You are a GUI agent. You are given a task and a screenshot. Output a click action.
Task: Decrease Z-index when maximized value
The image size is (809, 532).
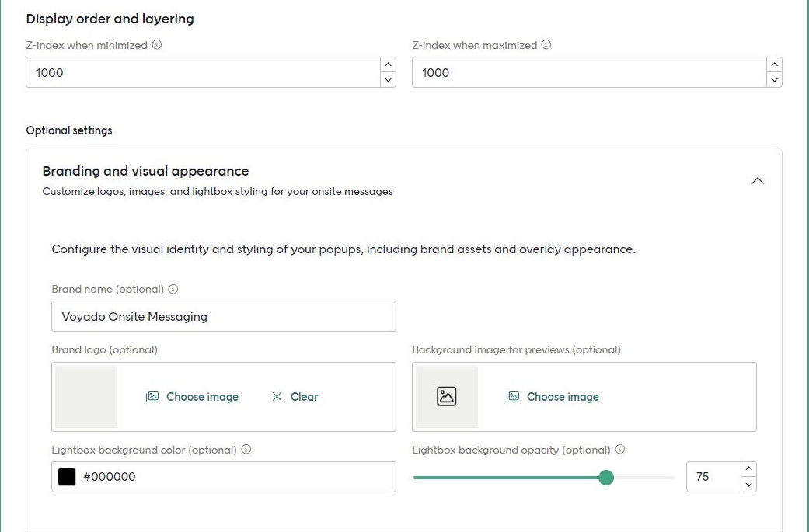(x=774, y=80)
